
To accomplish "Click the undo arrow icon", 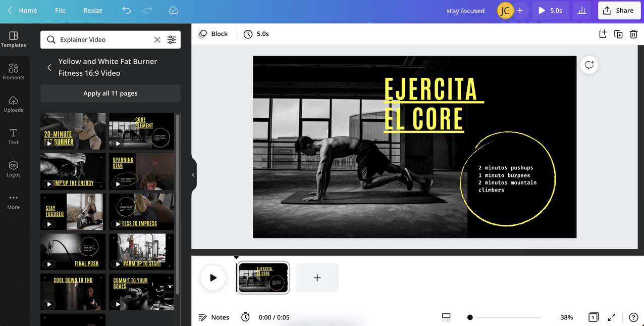I will 127,10.
